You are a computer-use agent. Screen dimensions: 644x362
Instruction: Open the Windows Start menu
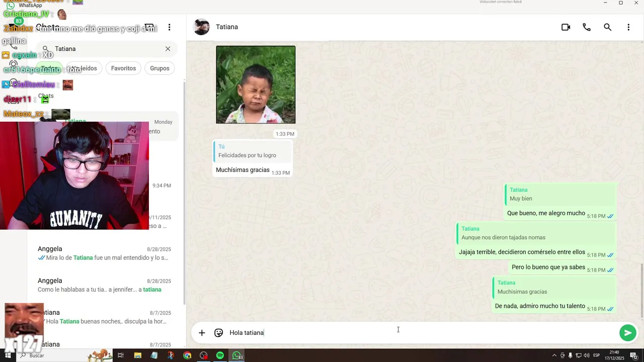coord(8,355)
